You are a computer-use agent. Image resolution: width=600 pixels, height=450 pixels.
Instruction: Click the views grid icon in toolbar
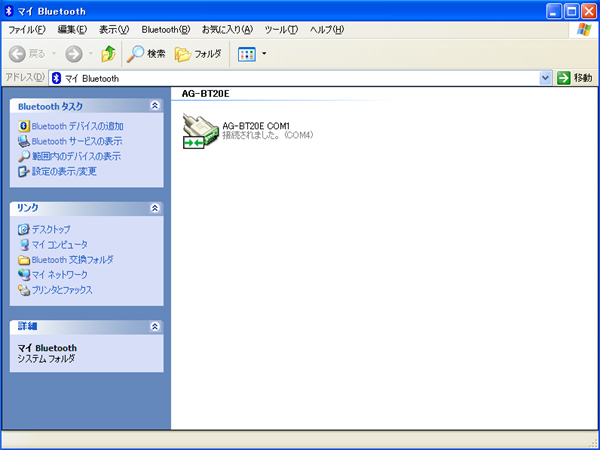pyautogui.click(x=247, y=54)
